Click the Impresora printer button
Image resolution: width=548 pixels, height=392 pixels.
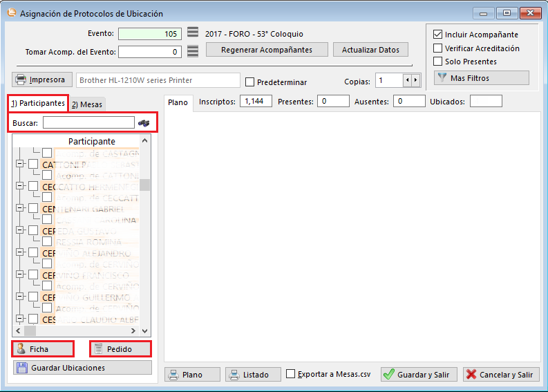(41, 80)
